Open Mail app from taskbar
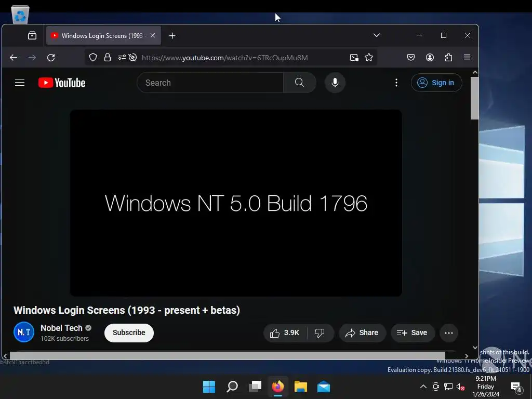Screen dimensions: 532x399 tap(324, 387)
